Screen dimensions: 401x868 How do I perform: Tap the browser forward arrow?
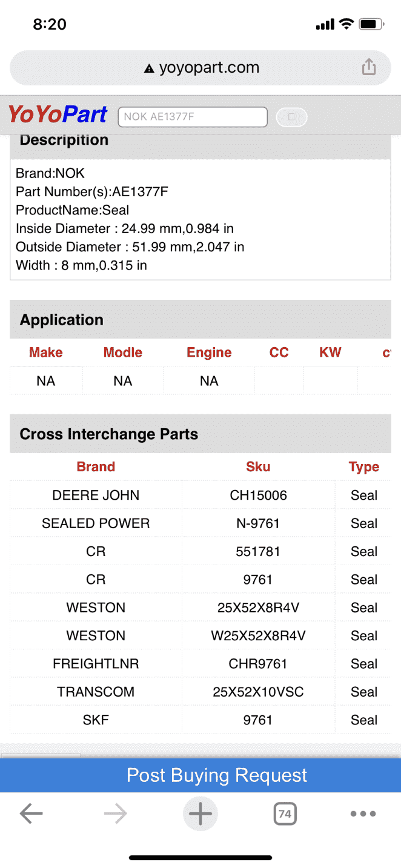click(x=115, y=814)
